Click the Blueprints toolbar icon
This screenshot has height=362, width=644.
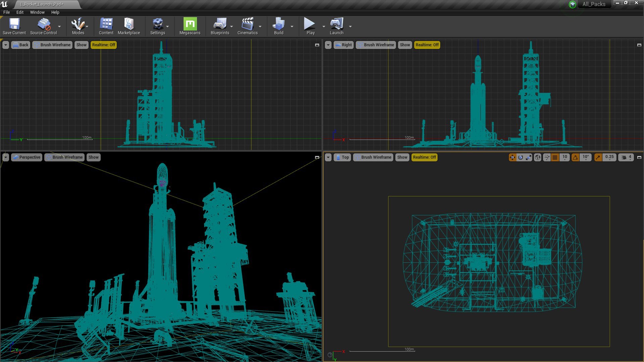(220, 26)
